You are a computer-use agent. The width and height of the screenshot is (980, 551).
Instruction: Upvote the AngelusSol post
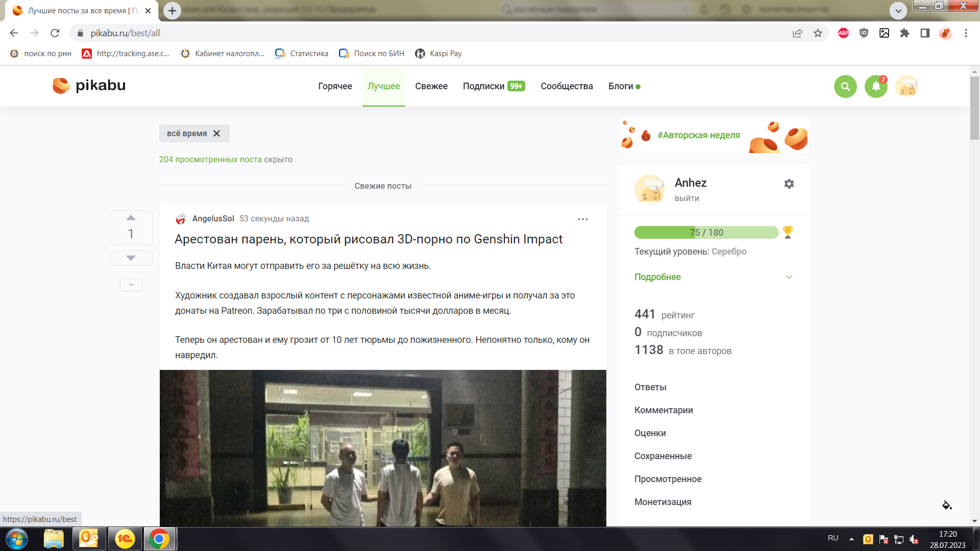pyautogui.click(x=131, y=218)
